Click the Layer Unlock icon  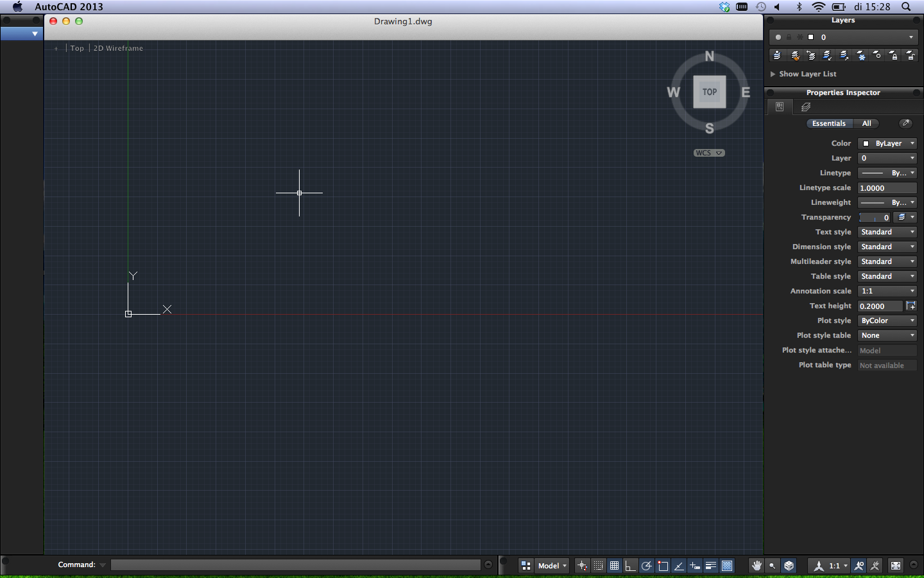tap(911, 56)
